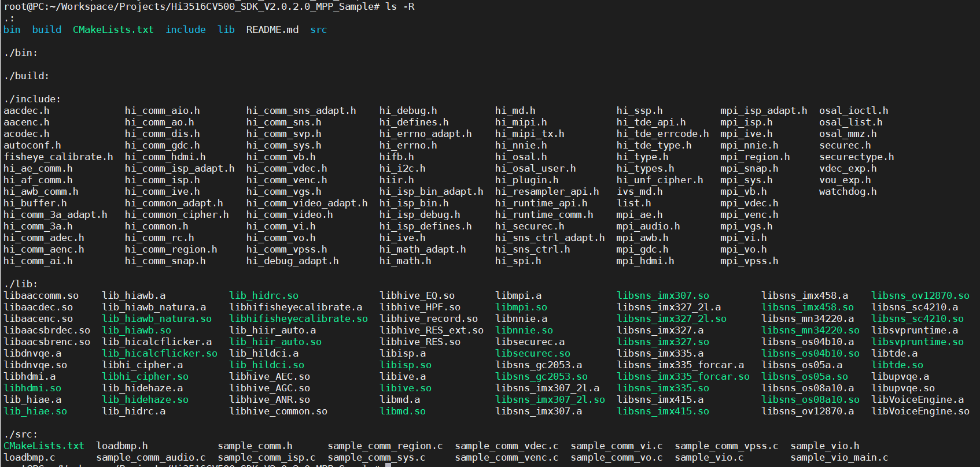Click the 'mpi_region.h' entry
This screenshot has height=467, width=980.
pyautogui.click(x=756, y=157)
